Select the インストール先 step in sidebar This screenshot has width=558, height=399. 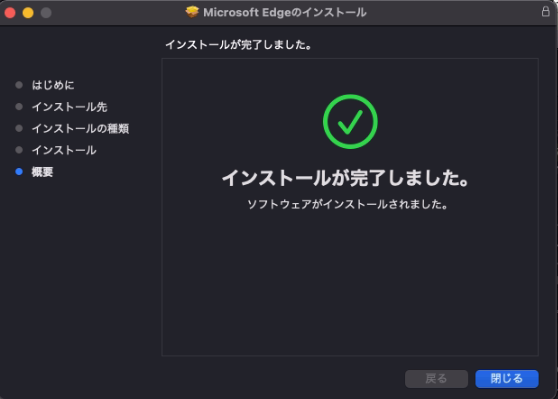click(69, 107)
